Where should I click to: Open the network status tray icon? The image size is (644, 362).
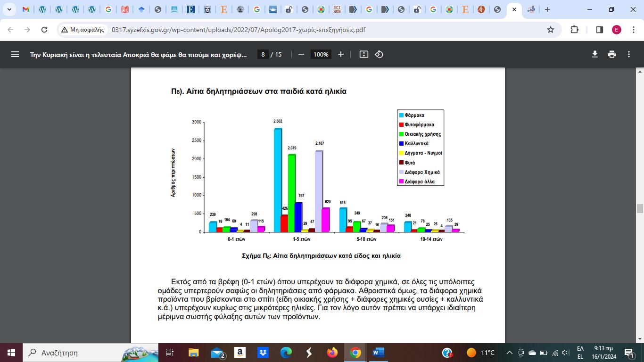(x=555, y=353)
